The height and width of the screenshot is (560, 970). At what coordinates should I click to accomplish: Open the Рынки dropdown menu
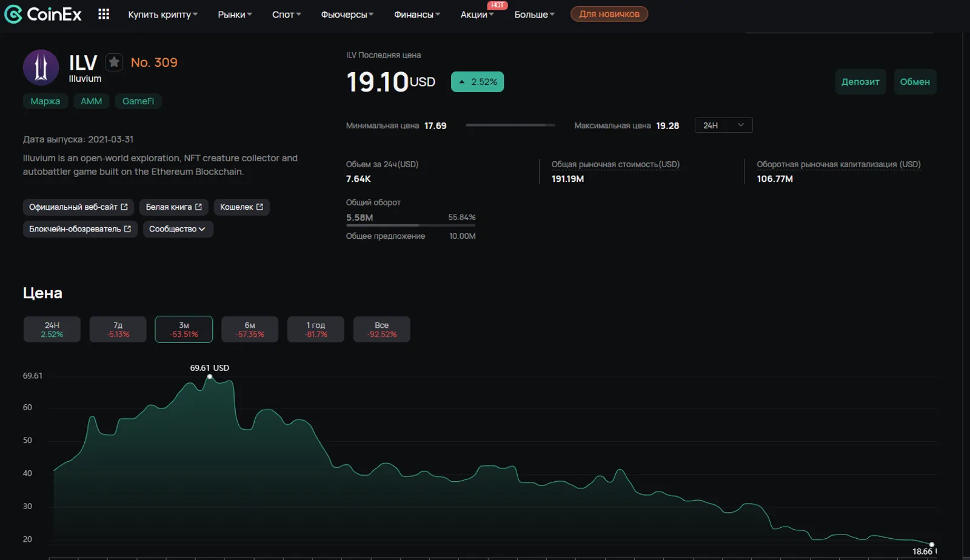coord(235,15)
